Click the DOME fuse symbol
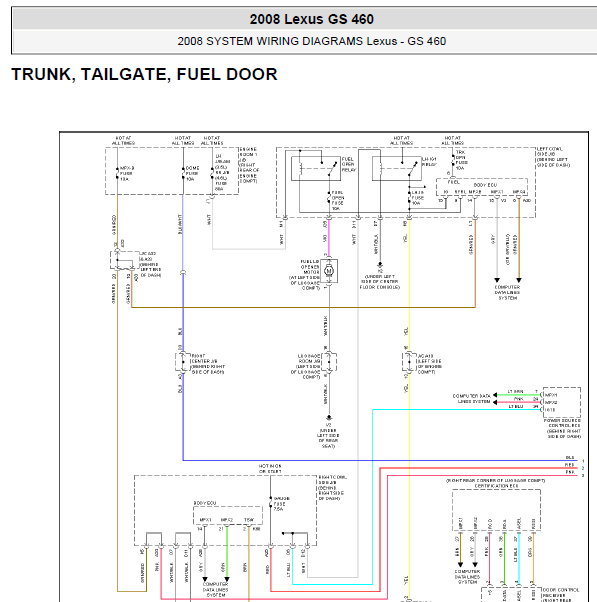The height and width of the screenshot is (602, 597). 183,174
